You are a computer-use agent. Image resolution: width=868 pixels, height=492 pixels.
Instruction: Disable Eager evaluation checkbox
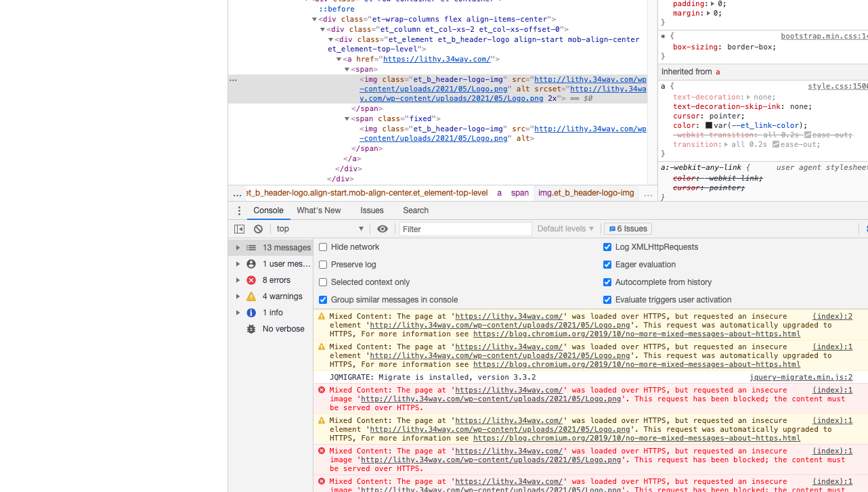(x=607, y=265)
